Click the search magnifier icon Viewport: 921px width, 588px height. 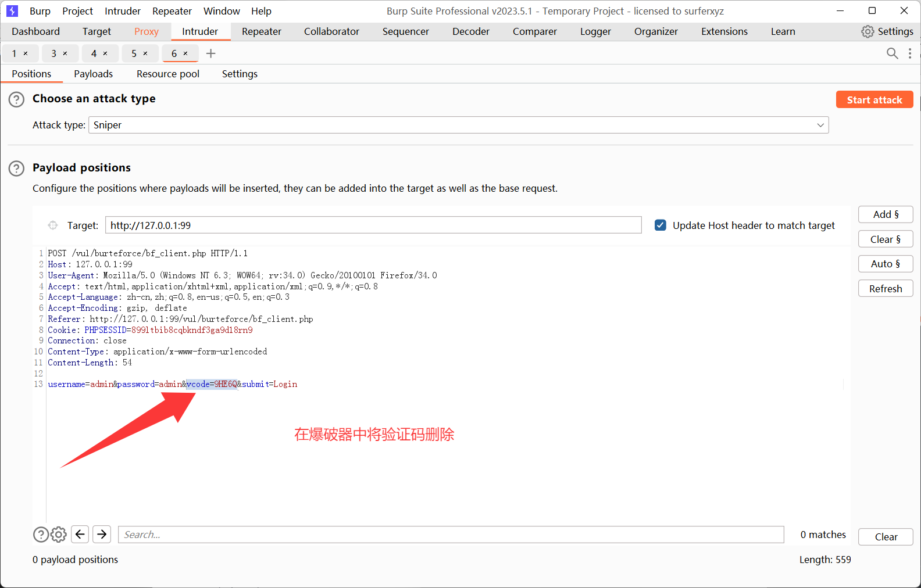coord(892,53)
